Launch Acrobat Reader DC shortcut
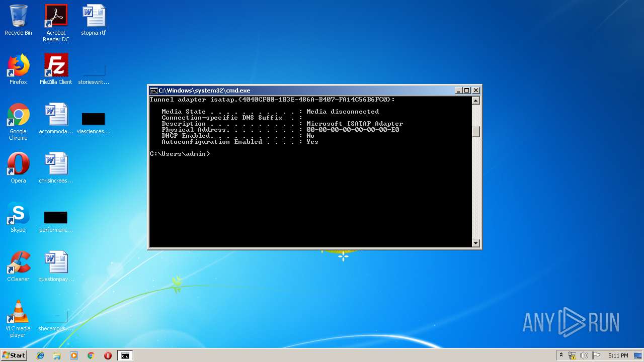The height and width of the screenshot is (362, 644). (56, 23)
